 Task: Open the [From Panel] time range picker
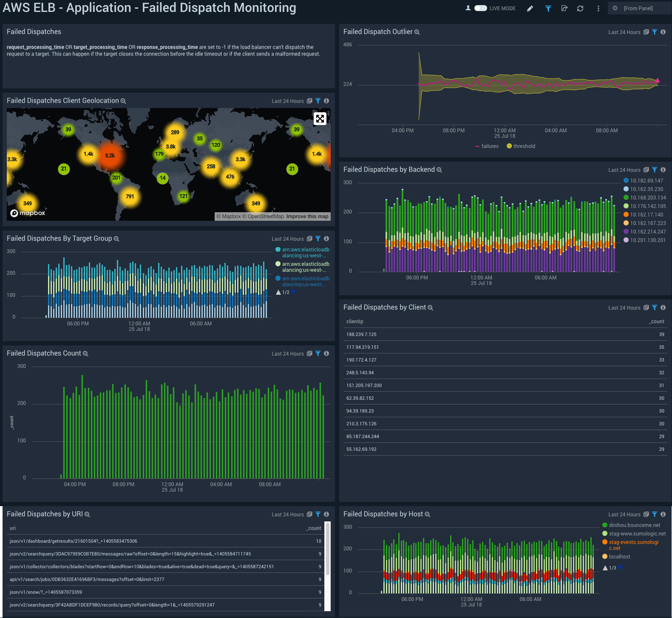638,9
